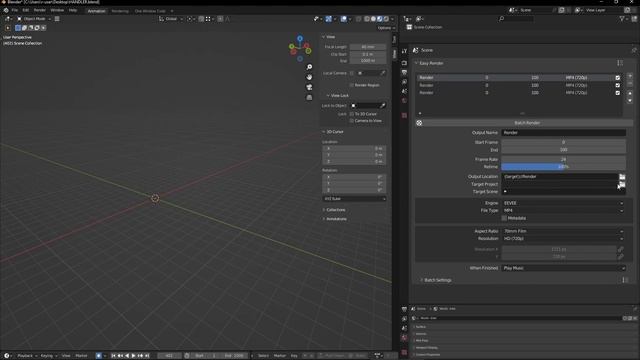640x360 pixels.
Task: Toggle the checkbox of the first Render job
Action: pos(618,78)
